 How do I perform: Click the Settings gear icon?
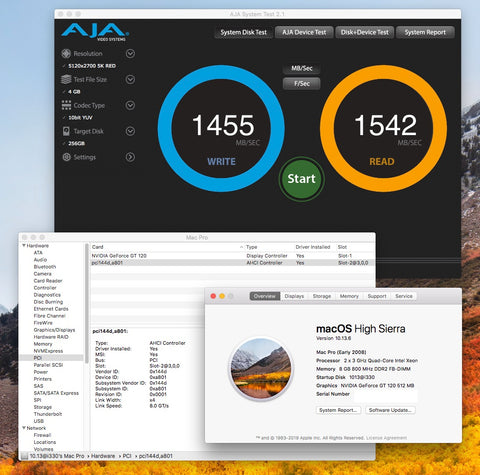click(67, 157)
